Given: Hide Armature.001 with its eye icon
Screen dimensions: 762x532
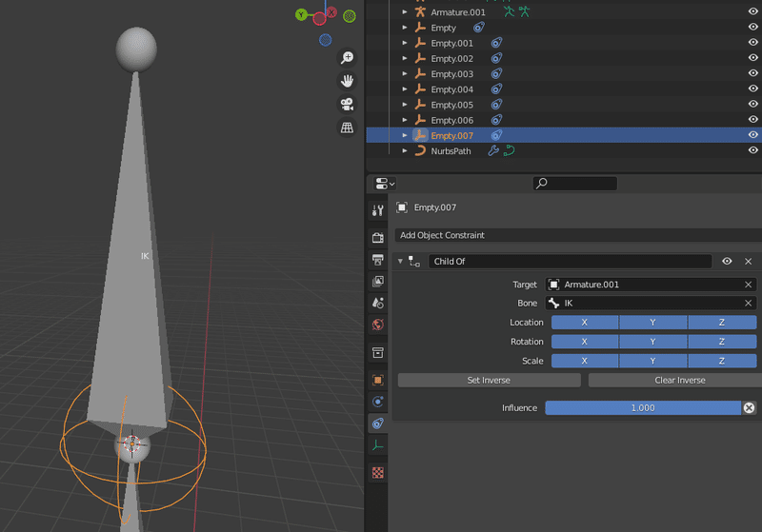Looking at the screenshot, I should point(752,11).
